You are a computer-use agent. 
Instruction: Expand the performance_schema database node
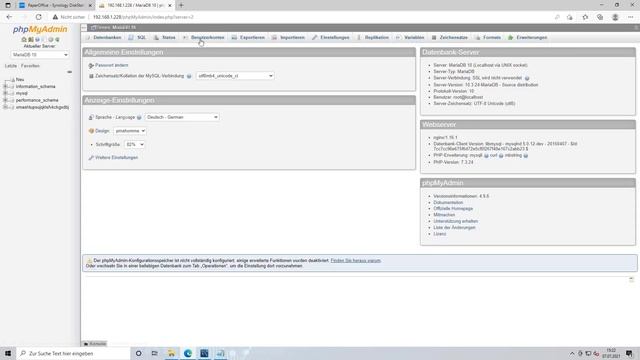tap(5, 100)
